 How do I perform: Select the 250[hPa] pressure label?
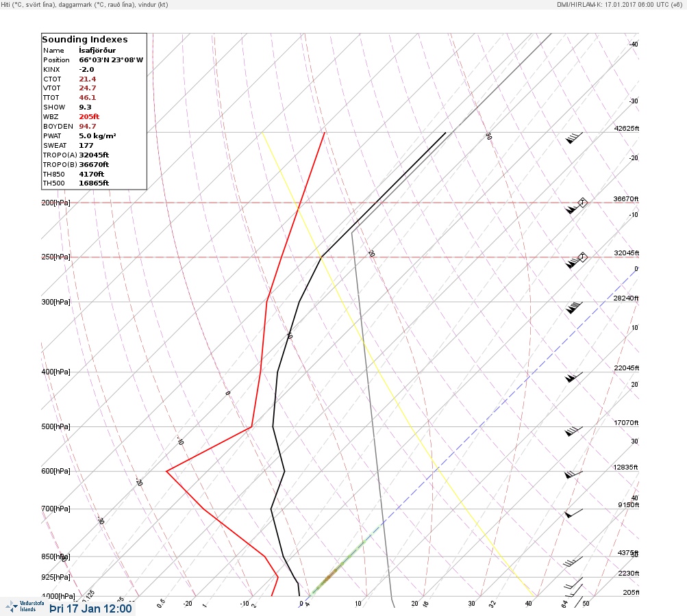point(55,257)
